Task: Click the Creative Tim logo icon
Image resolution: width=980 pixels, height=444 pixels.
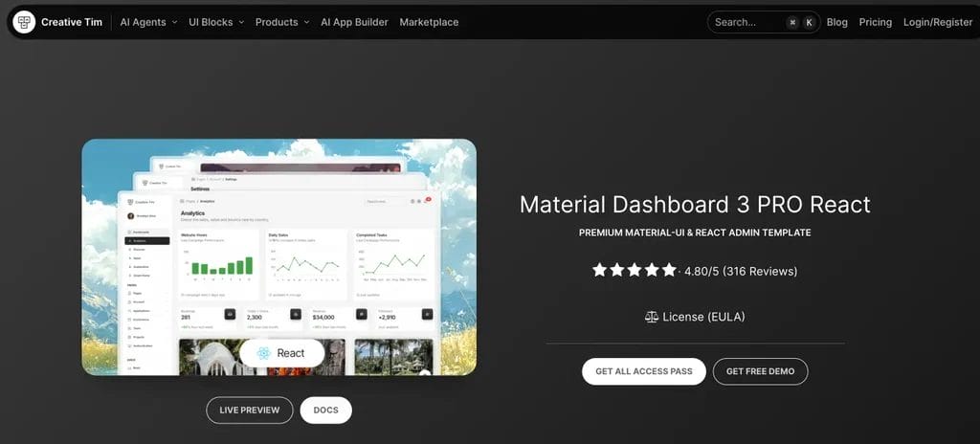Action: pos(24,22)
